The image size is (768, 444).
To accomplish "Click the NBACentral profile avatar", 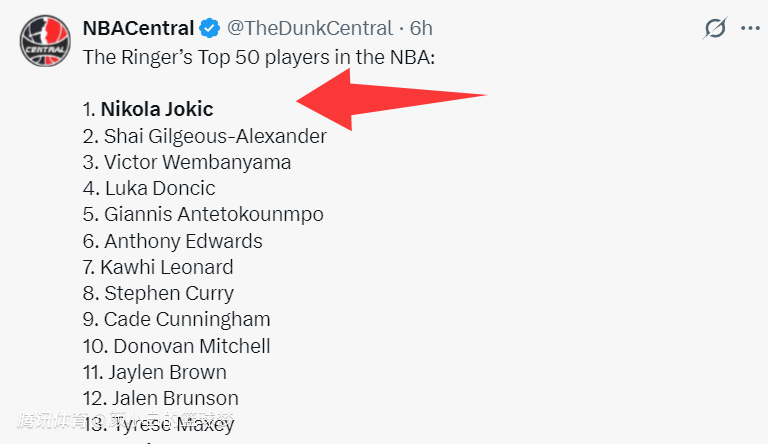I will click(44, 39).
